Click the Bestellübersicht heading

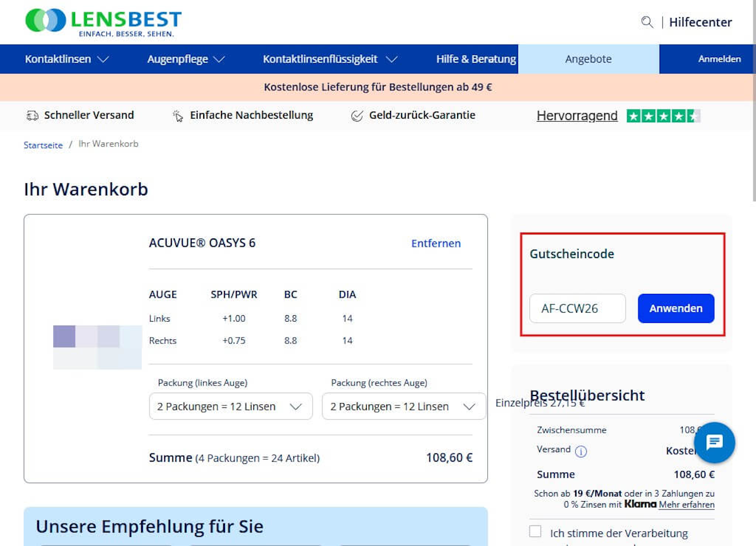587,395
